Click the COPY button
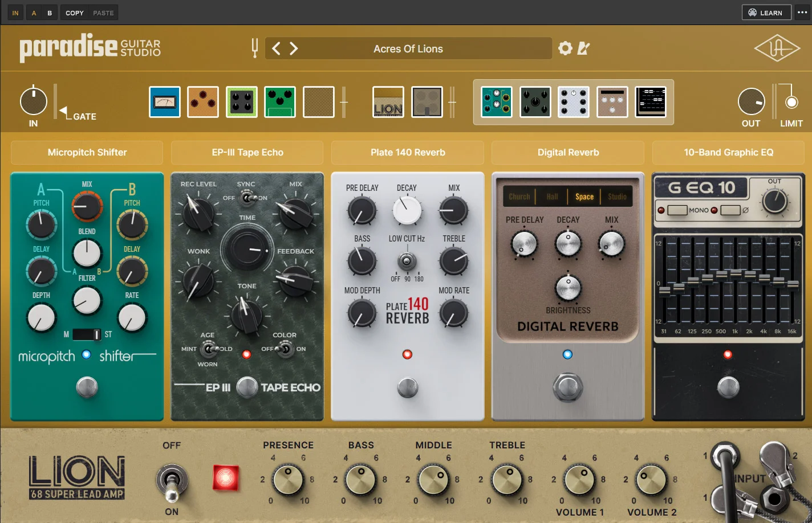Viewport: 812px width, 523px height. pos(75,13)
